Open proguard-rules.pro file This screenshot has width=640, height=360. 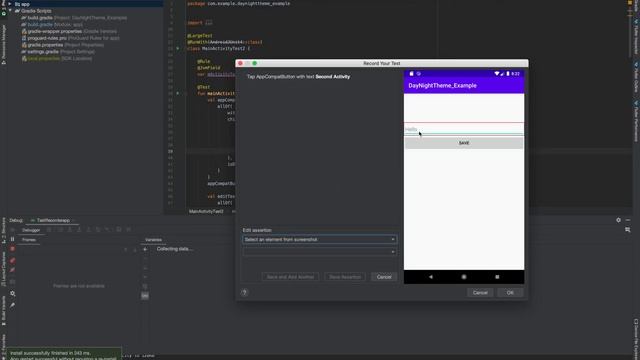point(71,38)
